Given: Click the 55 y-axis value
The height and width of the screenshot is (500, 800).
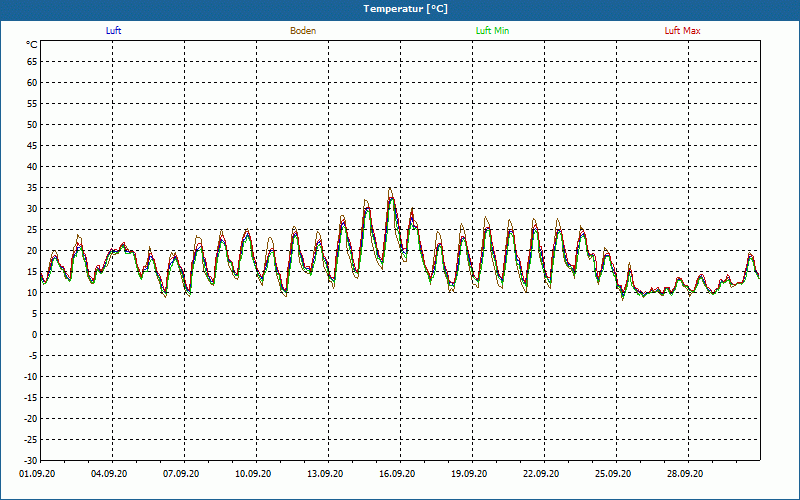Looking at the screenshot, I should (32, 104).
